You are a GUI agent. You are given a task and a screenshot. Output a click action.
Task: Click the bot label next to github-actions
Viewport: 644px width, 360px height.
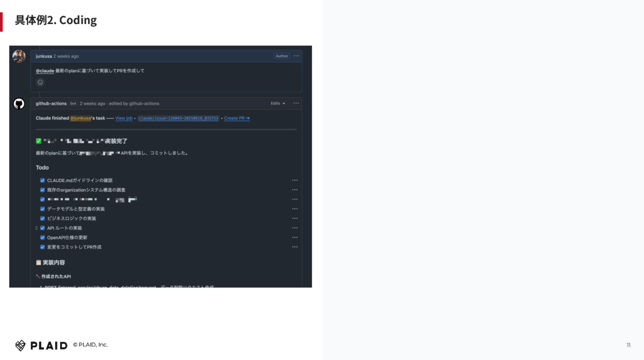pos(73,104)
